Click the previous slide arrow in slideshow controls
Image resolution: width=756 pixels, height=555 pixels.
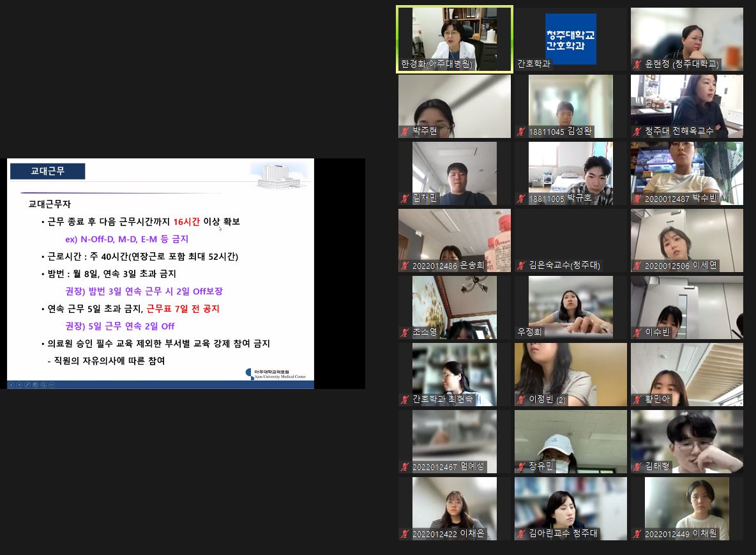coord(11,385)
